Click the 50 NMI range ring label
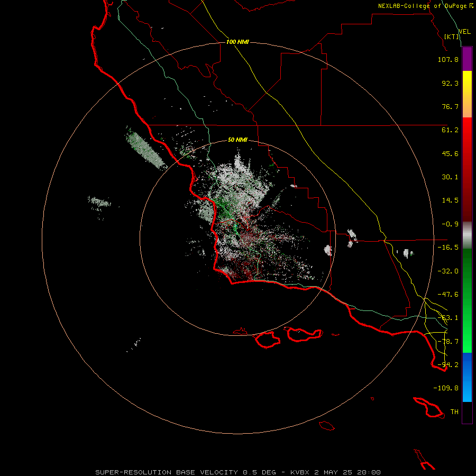 (237, 140)
